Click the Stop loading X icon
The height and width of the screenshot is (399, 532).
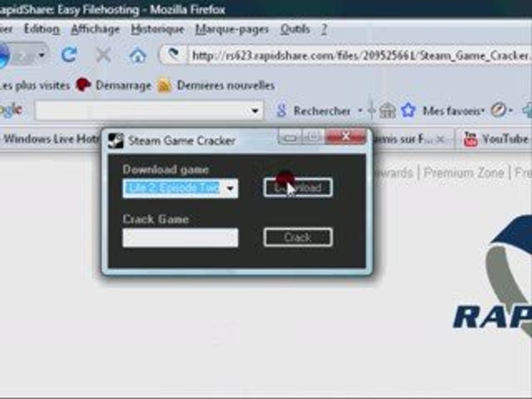(103, 55)
